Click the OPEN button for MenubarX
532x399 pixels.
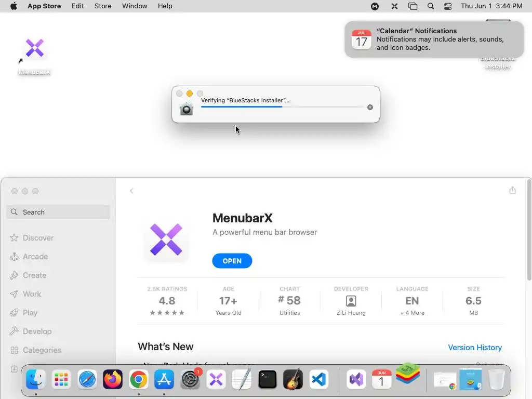(x=232, y=261)
